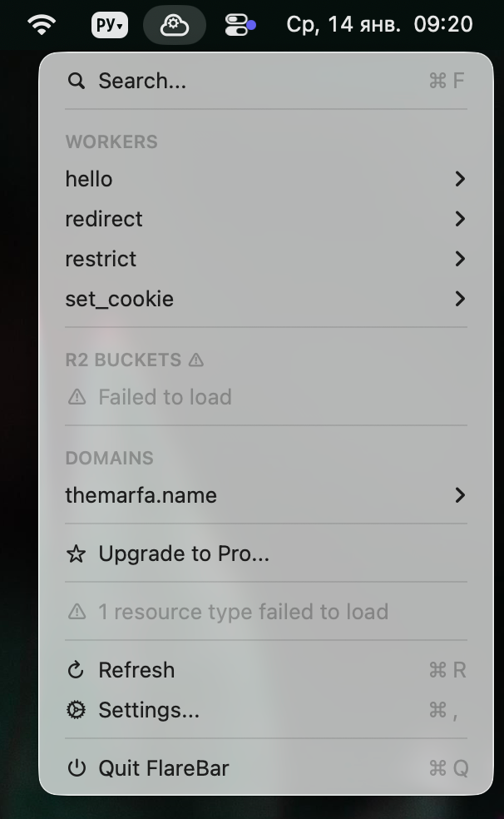Open the Settings… menu entry
504x819 pixels.
149,710
